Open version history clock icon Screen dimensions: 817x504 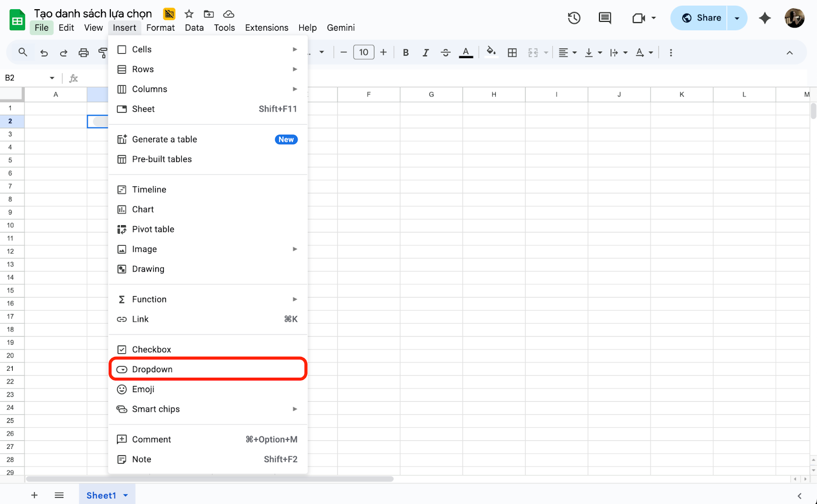click(x=574, y=18)
